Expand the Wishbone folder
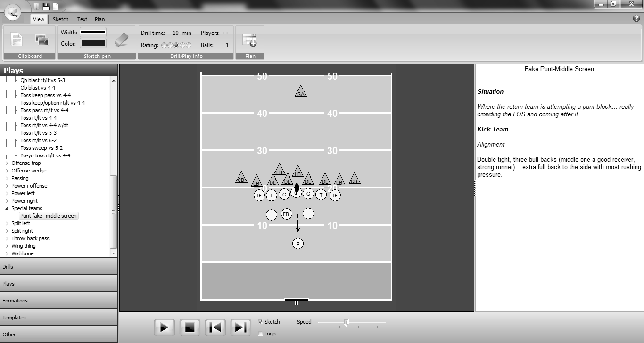This screenshot has width=644, height=343. pyautogui.click(x=7, y=253)
